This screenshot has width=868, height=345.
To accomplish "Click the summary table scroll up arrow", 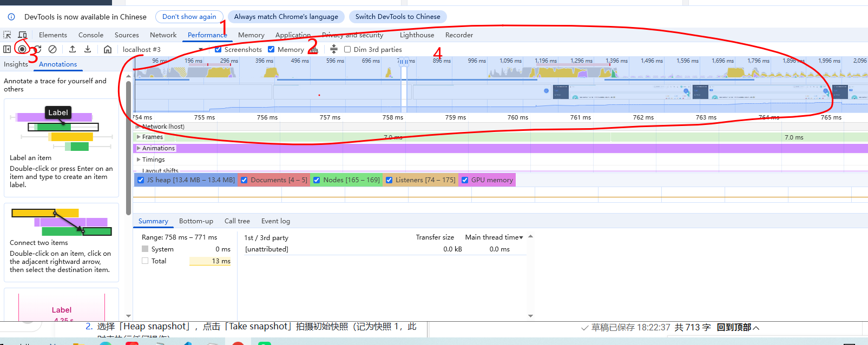I will point(530,236).
